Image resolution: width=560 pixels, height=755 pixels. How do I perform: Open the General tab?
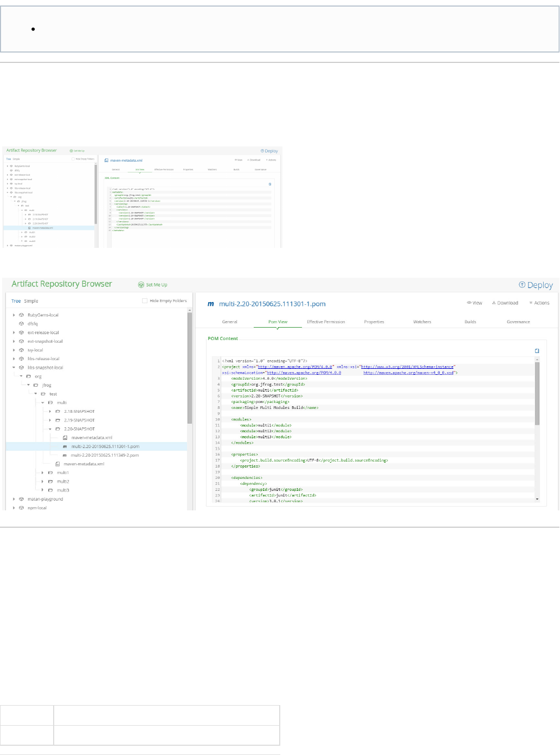(x=230, y=322)
